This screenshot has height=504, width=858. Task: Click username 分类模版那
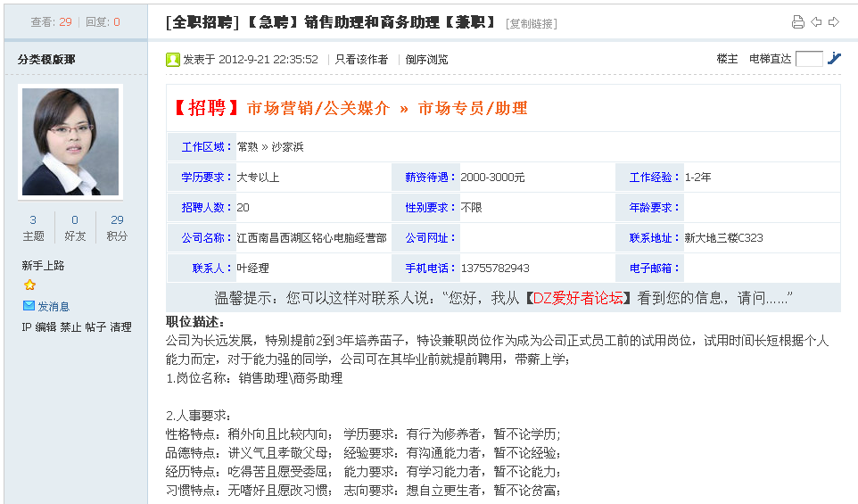(46, 59)
